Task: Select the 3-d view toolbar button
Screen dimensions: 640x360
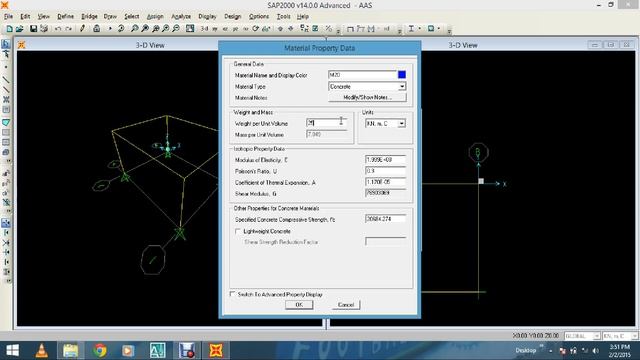Action: (204, 29)
